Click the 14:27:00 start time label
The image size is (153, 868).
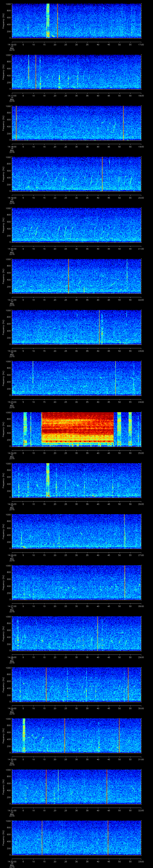click(12, 606)
